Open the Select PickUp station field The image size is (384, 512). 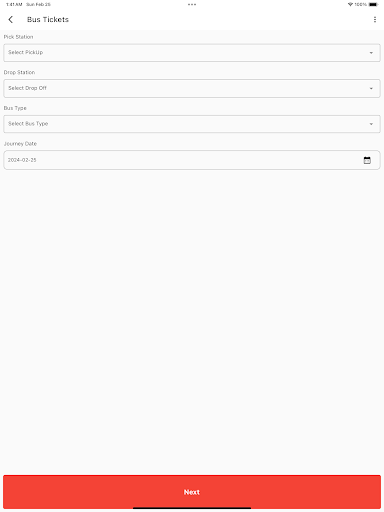point(192,53)
